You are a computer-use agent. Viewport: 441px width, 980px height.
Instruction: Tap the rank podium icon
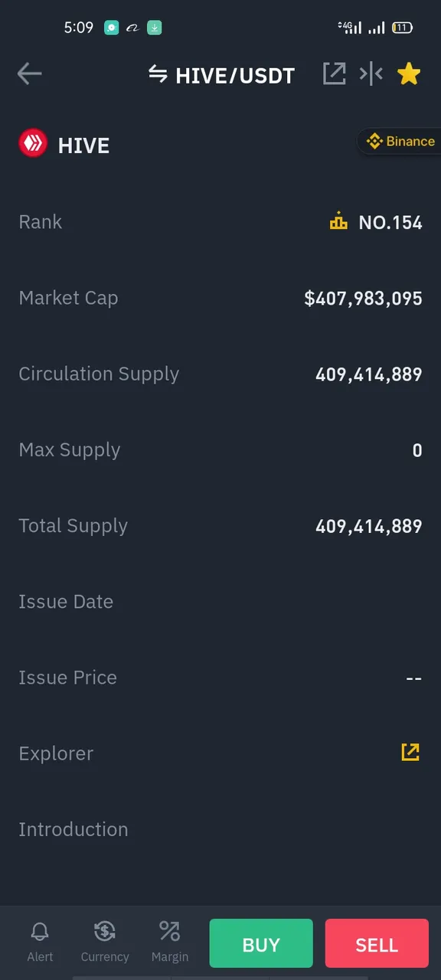pos(338,222)
